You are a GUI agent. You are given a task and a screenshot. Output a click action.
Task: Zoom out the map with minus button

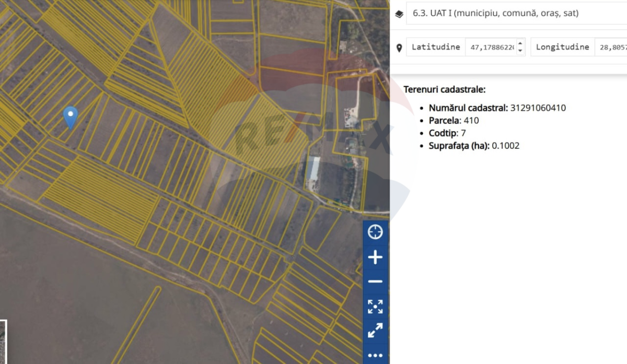coord(375,281)
